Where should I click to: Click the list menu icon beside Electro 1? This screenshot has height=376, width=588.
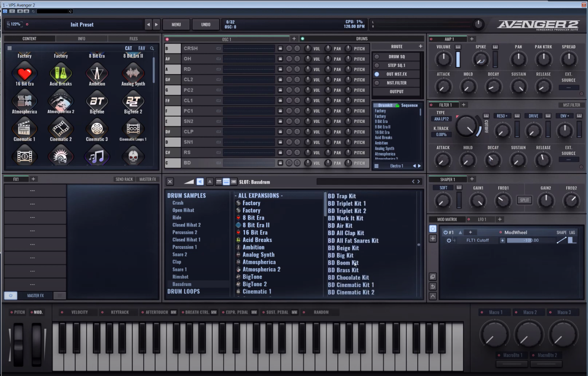point(376,166)
